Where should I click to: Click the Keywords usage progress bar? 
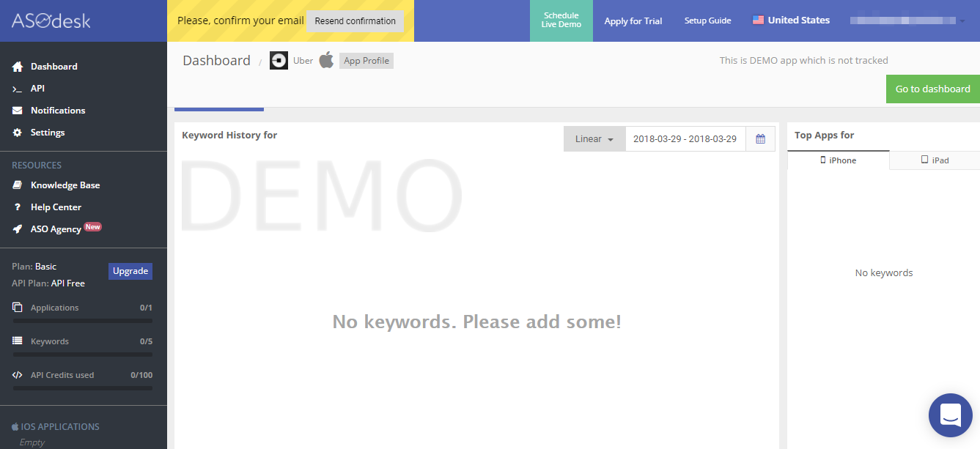(83, 355)
